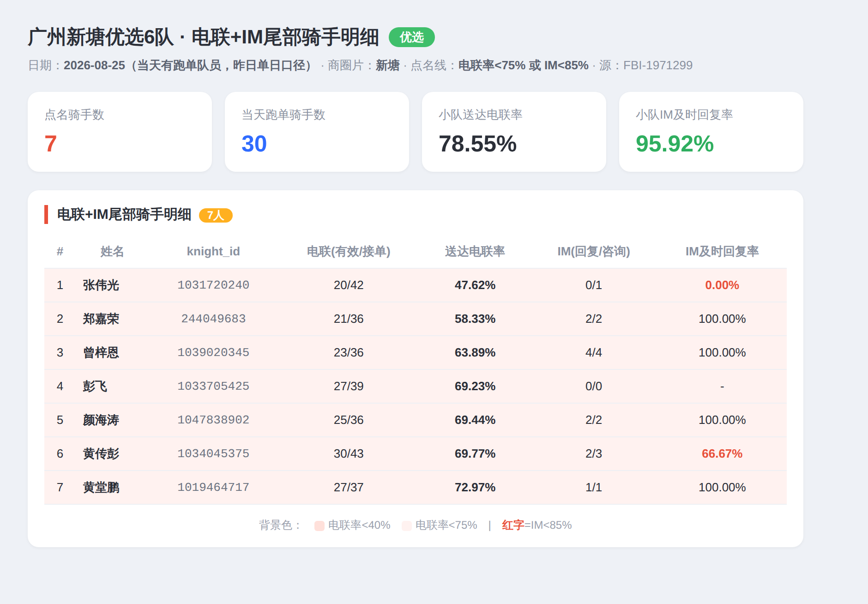
Task: Click the 30/43 电联 cell
Action: click(x=349, y=453)
